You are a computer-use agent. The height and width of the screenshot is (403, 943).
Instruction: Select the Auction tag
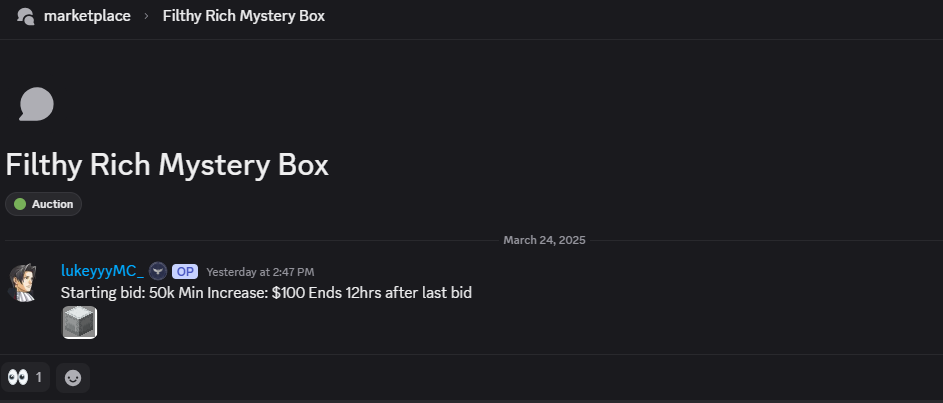point(44,204)
